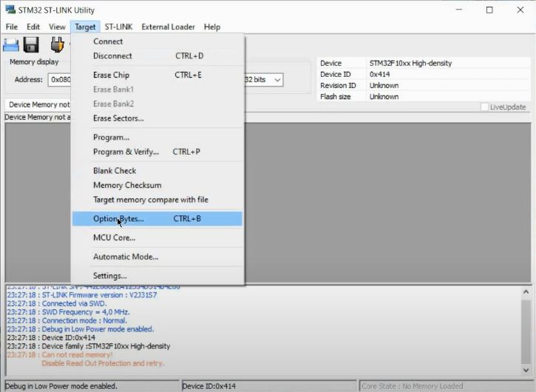Click the Connect to target plug icon
The image size is (536, 392).
57,44
